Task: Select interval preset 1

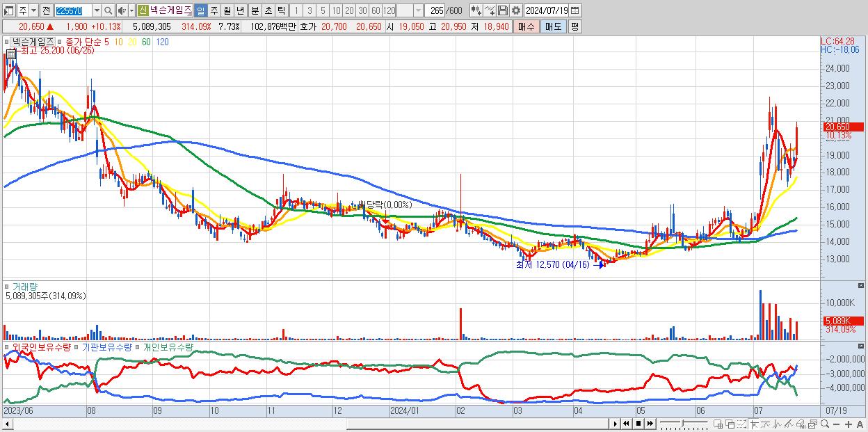Action: tap(296, 10)
